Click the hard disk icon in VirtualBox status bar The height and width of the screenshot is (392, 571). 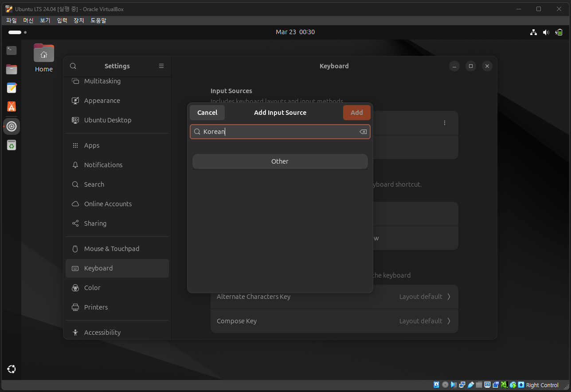pyautogui.click(x=436, y=385)
